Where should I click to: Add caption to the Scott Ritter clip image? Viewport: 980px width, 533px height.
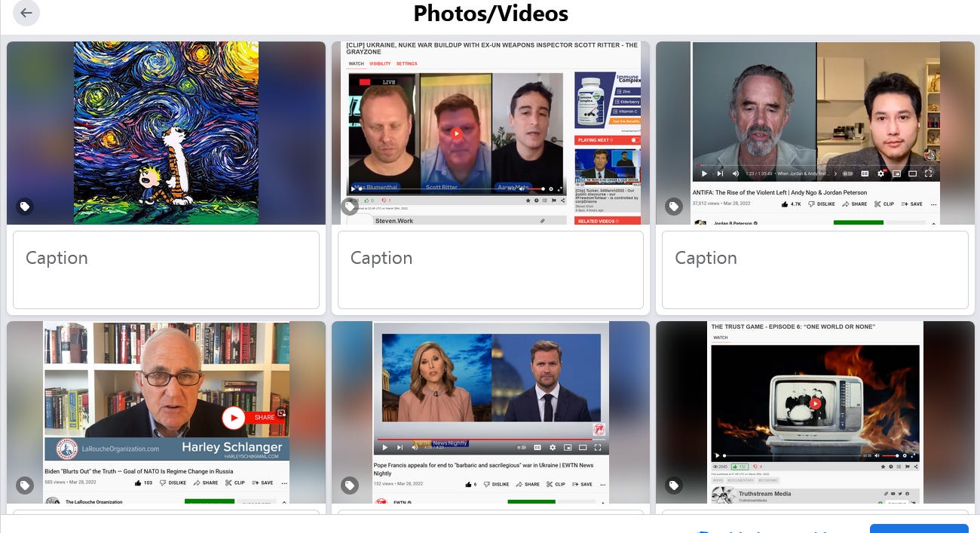pos(490,270)
